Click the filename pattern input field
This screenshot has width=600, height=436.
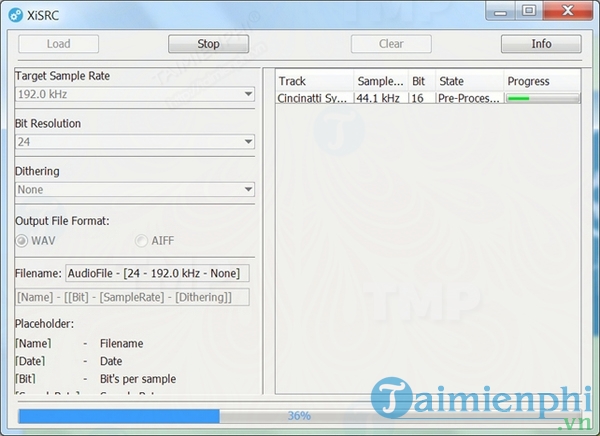(x=132, y=296)
